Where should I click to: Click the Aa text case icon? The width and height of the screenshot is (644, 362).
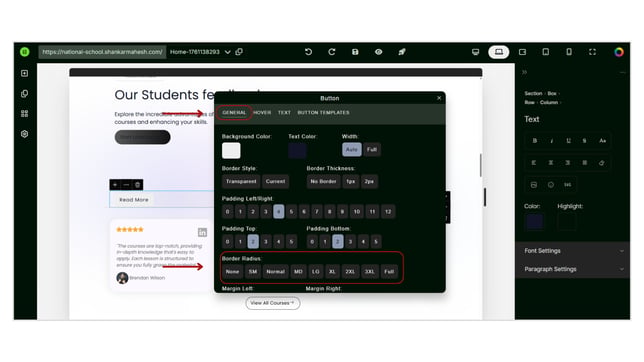[603, 141]
